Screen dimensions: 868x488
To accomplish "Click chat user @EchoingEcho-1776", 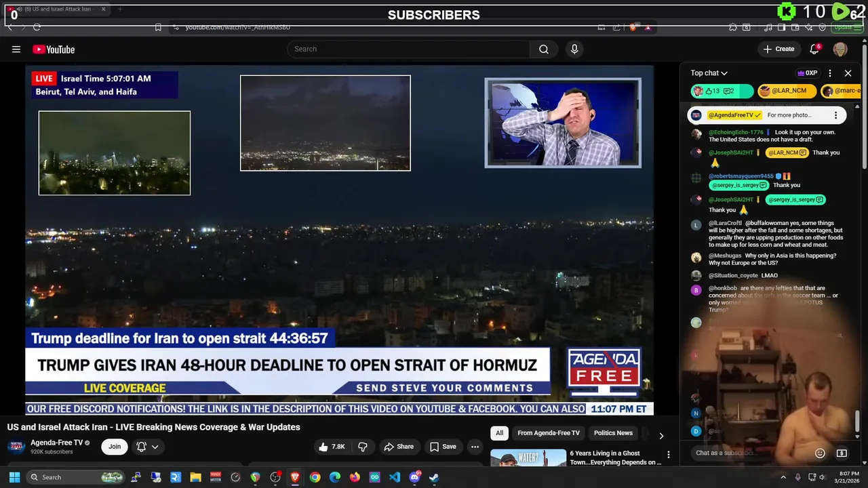I will click(736, 132).
